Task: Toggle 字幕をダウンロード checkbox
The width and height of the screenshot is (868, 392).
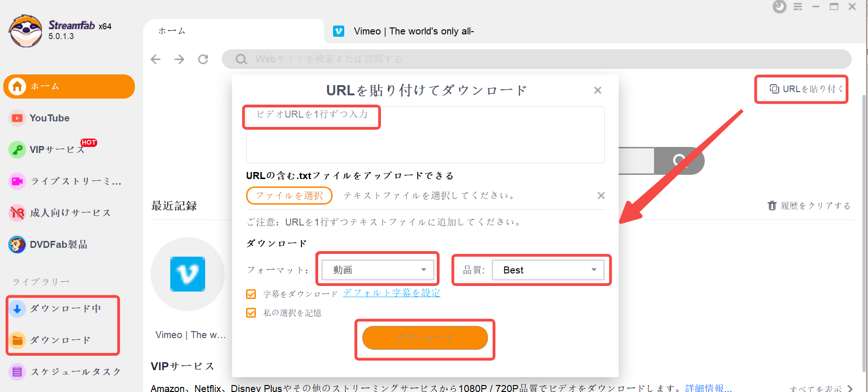Action: (x=251, y=294)
